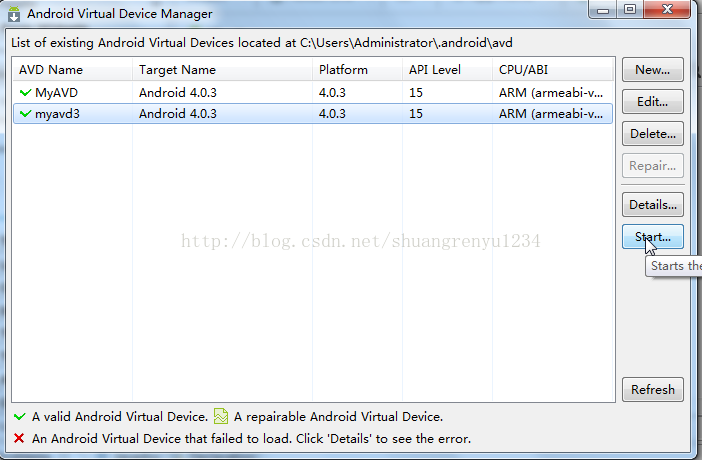The height and width of the screenshot is (460, 702).
Task: Sort by Target Name column header
Action: pos(223,70)
